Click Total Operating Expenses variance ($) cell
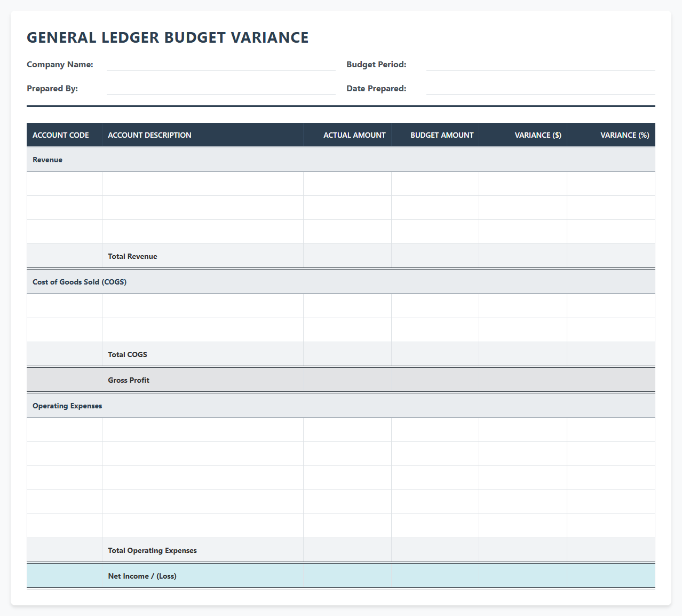Viewport: 682px width, 616px height. coord(523,550)
